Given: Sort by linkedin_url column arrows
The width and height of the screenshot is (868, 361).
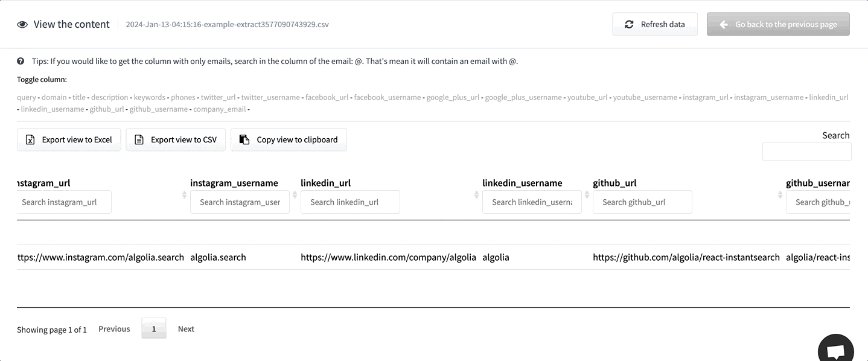Looking at the screenshot, I should (476, 194).
